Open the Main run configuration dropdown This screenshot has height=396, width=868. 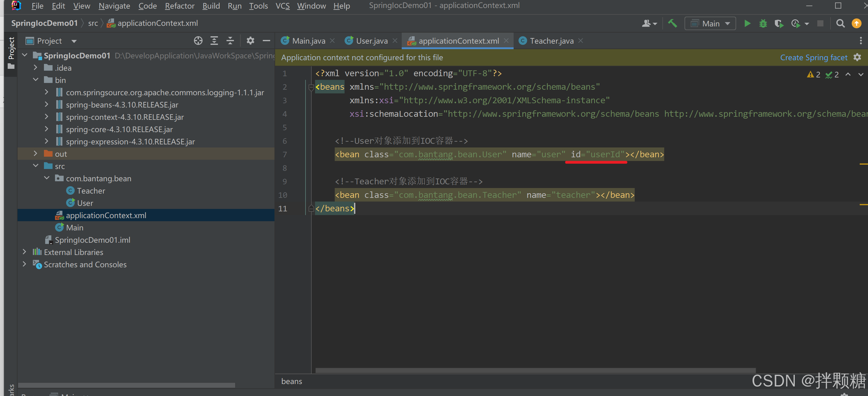click(710, 24)
